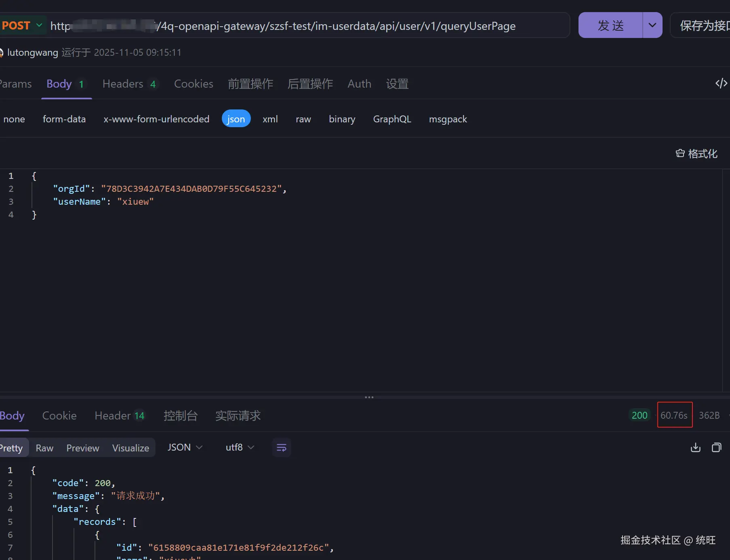Open the response Header 14 tab
730x560 pixels.
click(120, 415)
